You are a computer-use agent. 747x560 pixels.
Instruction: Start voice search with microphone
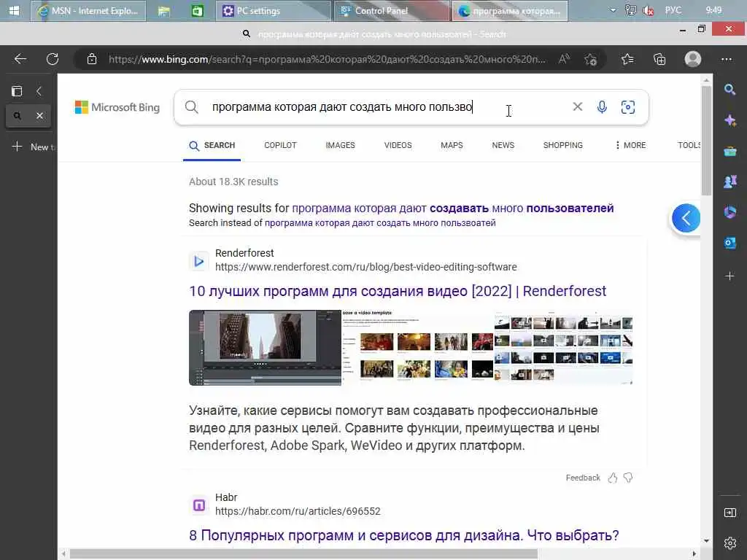(x=602, y=106)
